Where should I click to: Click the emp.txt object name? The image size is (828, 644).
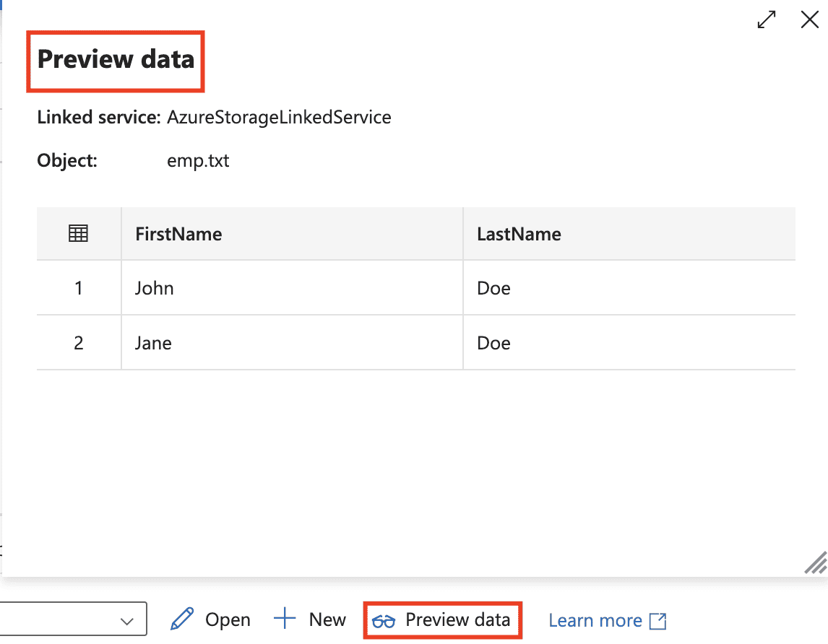click(x=198, y=160)
